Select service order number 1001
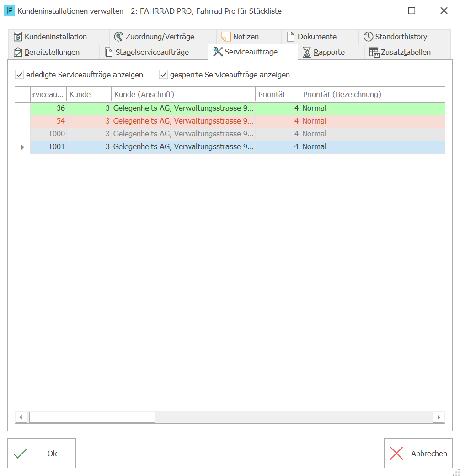This screenshot has height=476, width=460. pos(48,147)
